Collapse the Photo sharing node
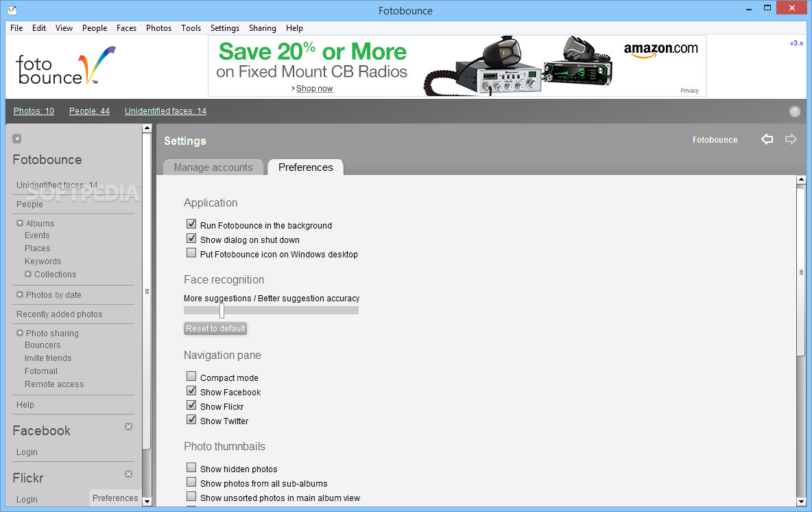Viewport: 812px width, 512px height. (20, 334)
